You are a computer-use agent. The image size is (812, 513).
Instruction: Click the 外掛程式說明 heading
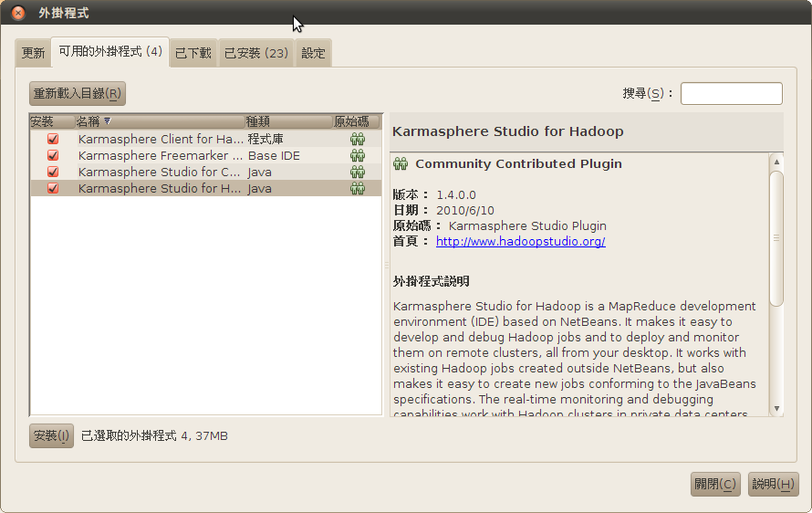tap(431, 281)
